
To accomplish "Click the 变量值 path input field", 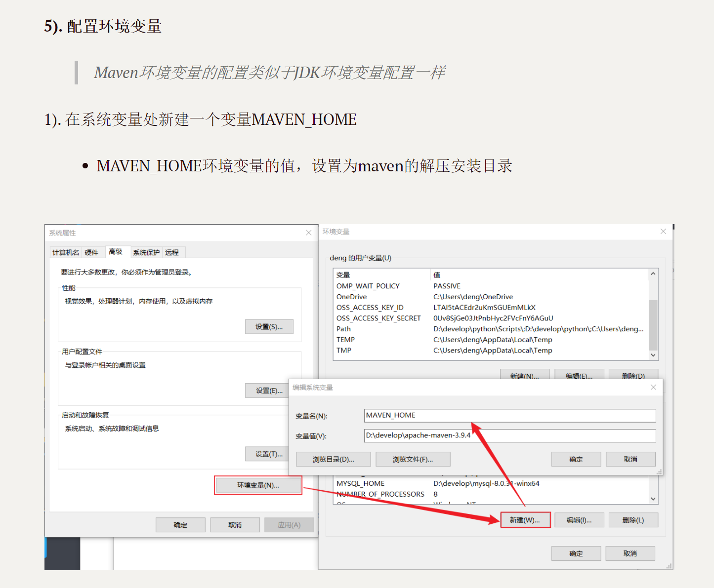I will [509, 435].
